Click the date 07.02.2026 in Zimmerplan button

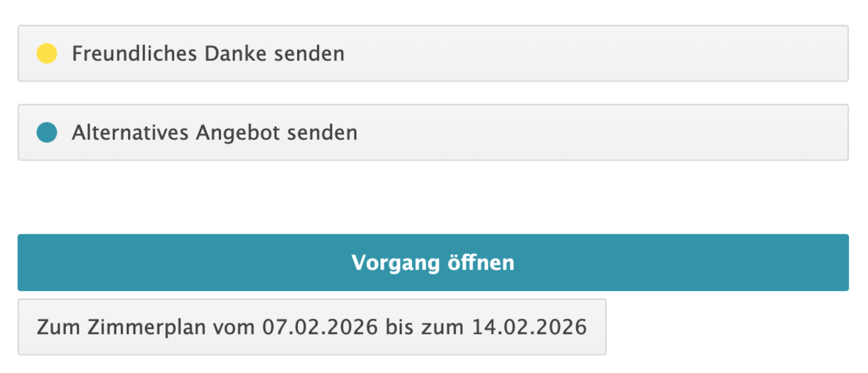click(x=320, y=327)
